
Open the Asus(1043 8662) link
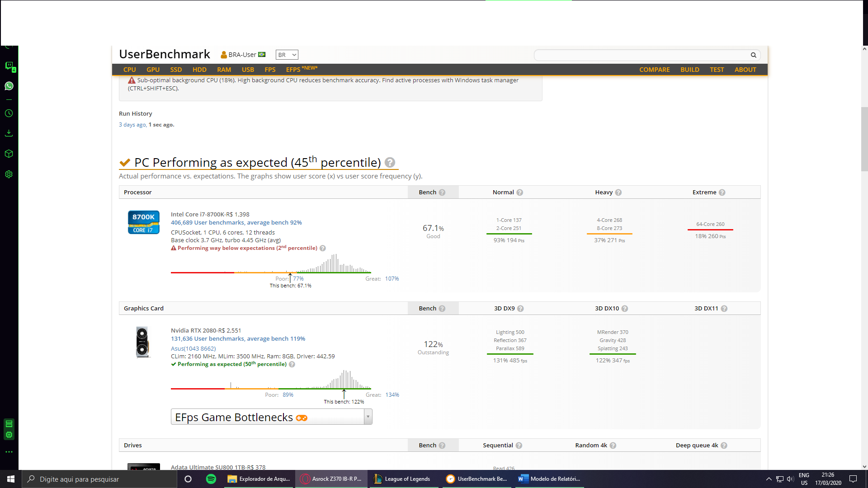pos(193,349)
